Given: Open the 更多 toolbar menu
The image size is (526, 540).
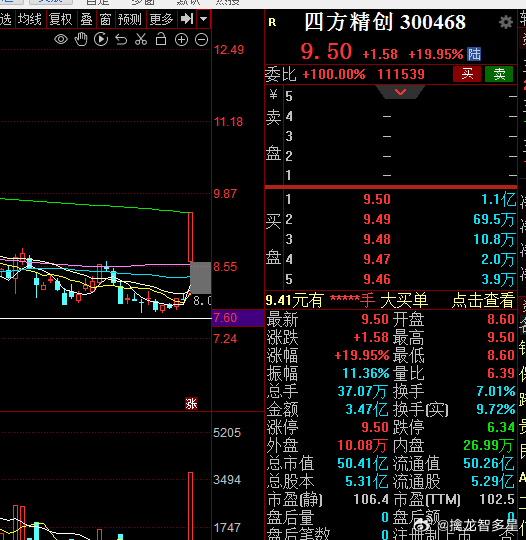Looking at the screenshot, I should click(161, 19).
